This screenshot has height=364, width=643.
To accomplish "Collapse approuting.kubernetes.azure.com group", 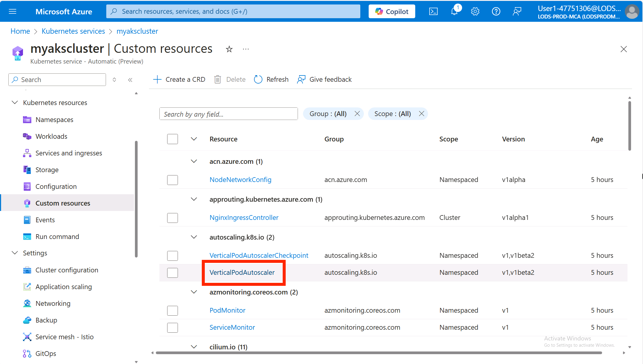I will click(x=194, y=199).
